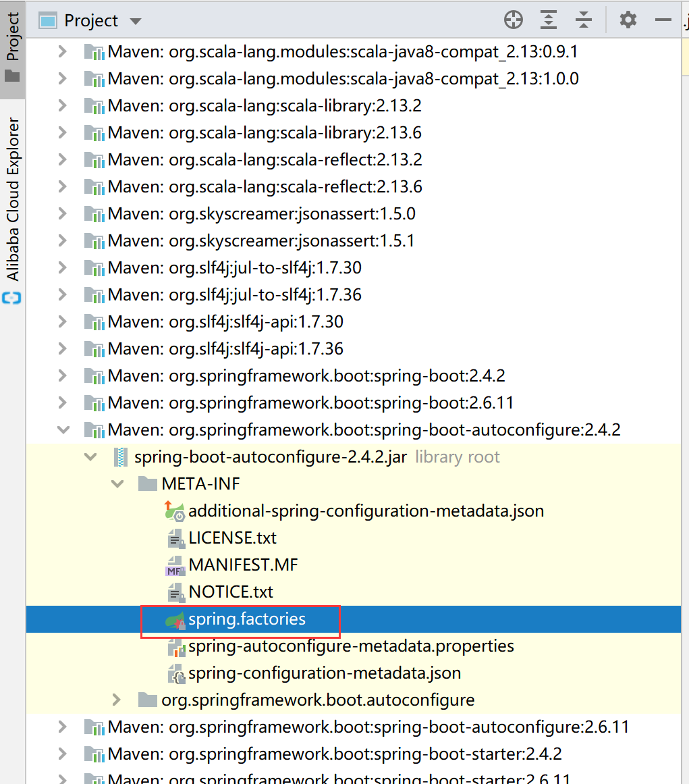Select the META-INF folder row

click(x=353, y=484)
